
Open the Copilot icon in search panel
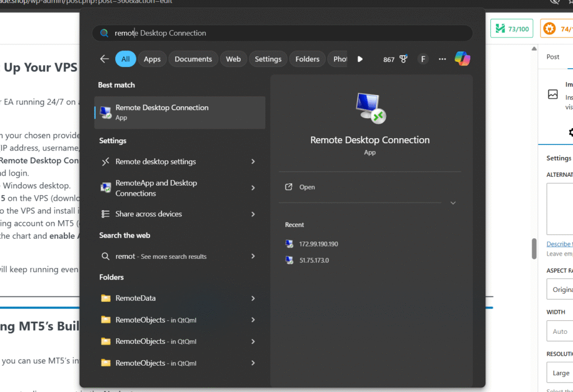[462, 59]
